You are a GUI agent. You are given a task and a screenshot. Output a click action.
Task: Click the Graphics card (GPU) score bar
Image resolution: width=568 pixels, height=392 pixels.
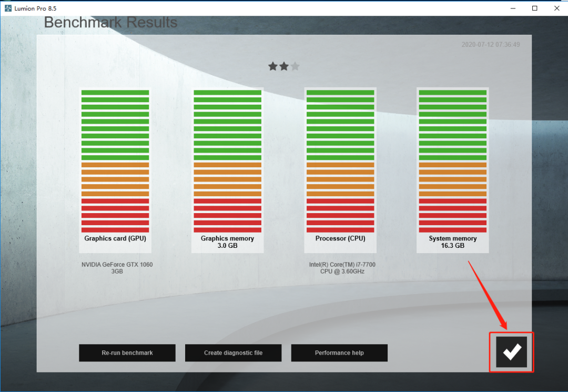115,161
